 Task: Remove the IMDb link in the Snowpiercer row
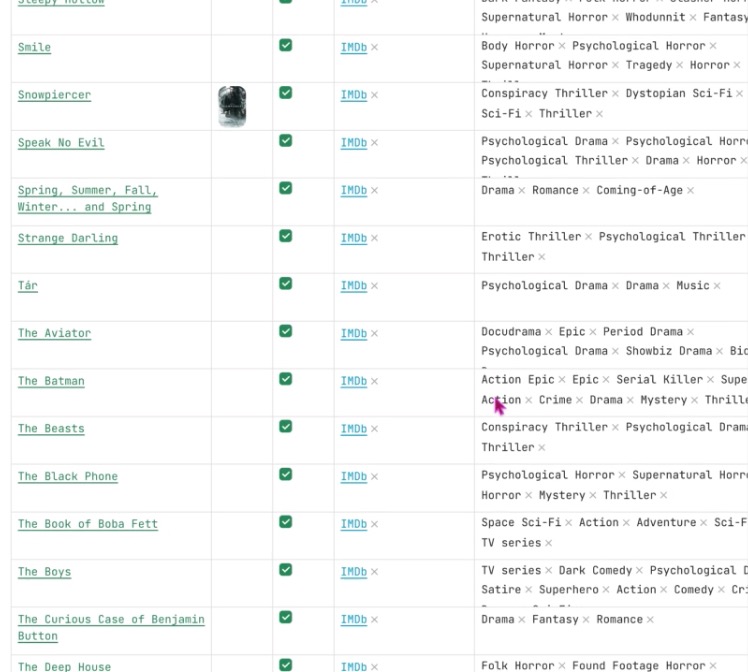click(375, 96)
